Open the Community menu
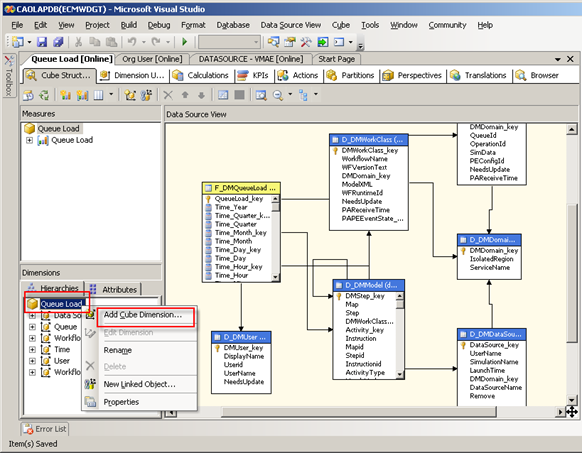Screen dimensions: 582x453 click(447, 25)
